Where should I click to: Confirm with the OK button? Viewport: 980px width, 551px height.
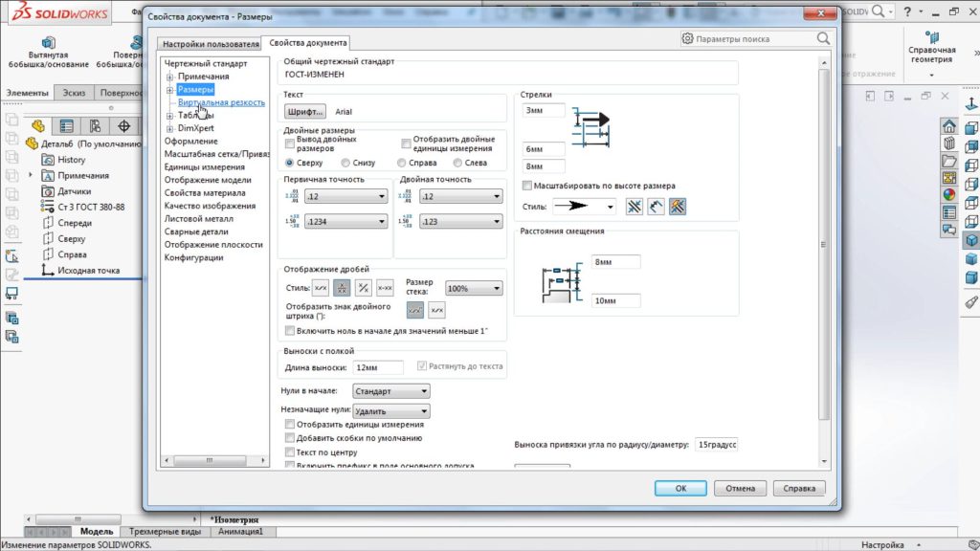click(680, 489)
